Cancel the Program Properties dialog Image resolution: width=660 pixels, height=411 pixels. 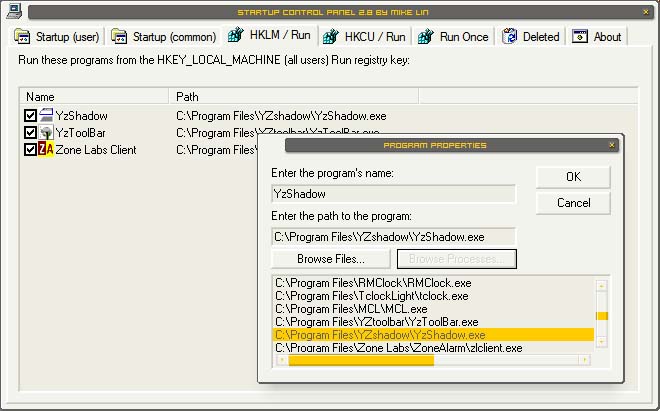[x=573, y=203]
